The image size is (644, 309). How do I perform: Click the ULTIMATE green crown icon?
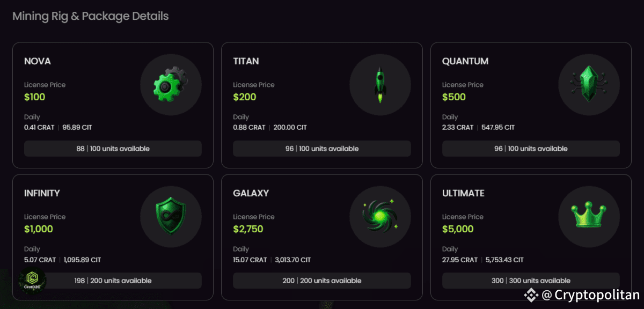coord(589,216)
